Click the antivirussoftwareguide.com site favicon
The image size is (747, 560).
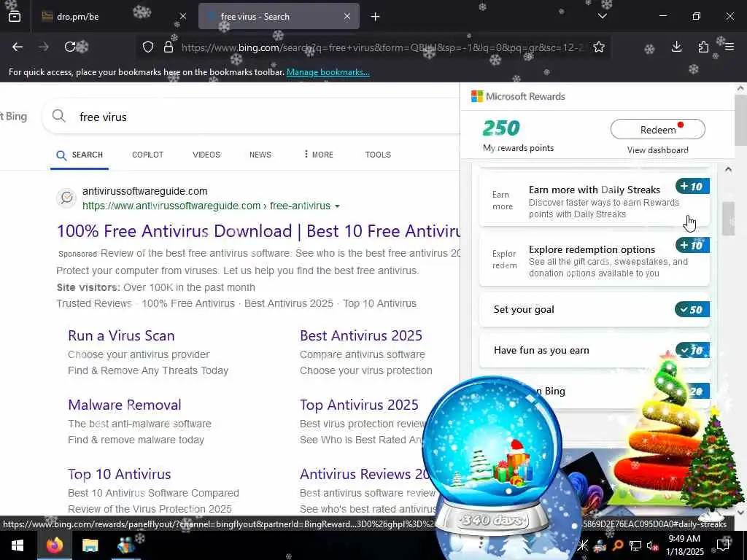(66, 198)
